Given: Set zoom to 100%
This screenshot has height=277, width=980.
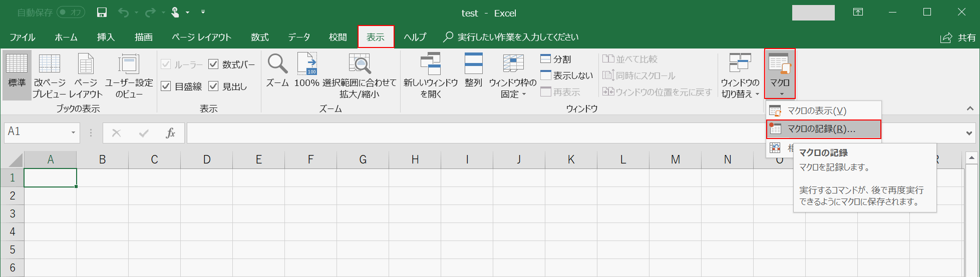Looking at the screenshot, I should (x=306, y=70).
